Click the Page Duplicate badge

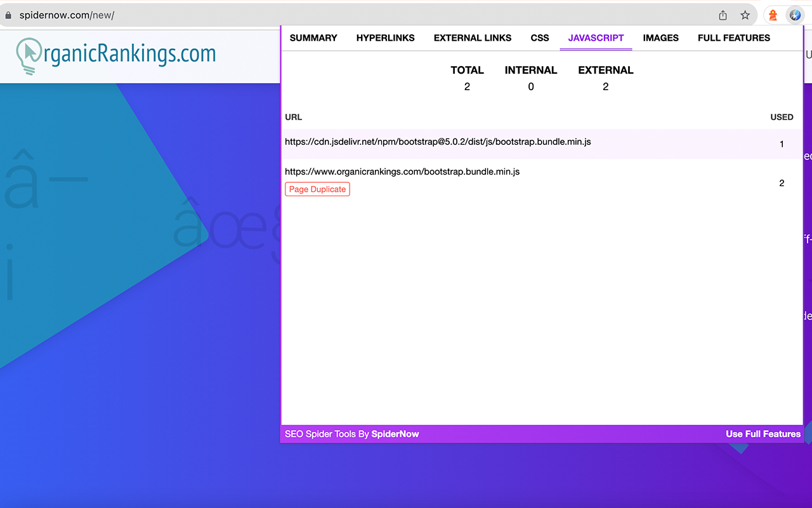coord(317,189)
